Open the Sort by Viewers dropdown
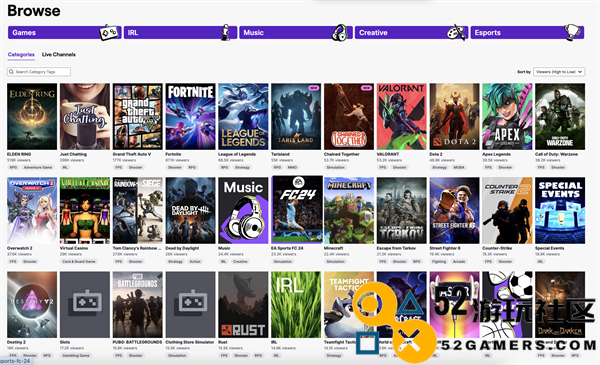Image resolution: width=600 pixels, height=365 pixels. pyautogui.click(x=559, y=72)
